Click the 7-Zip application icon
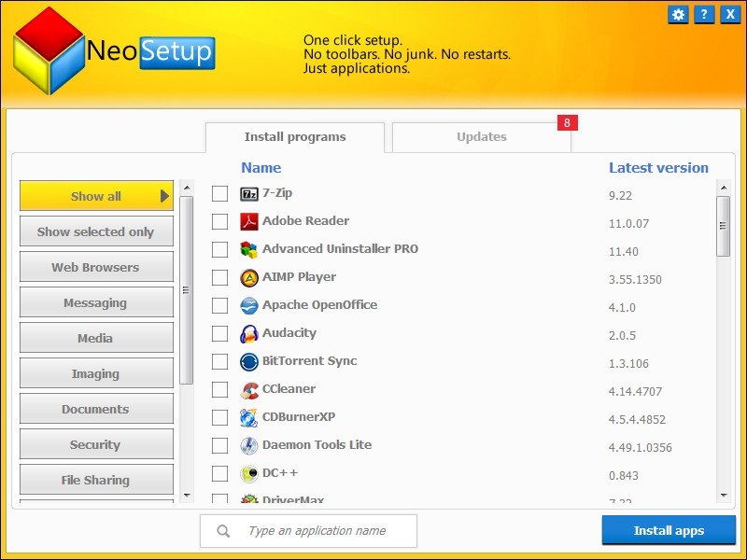Image resolution: width=747 pixels, height=560 pixels. 249,194
